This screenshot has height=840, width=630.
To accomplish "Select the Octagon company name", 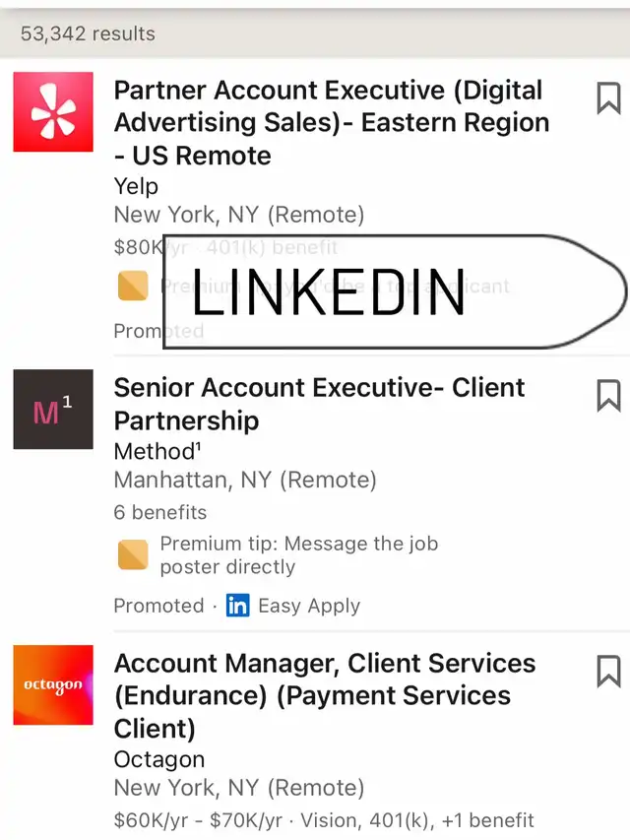I will pyautogui.click(x=159, y=760).
